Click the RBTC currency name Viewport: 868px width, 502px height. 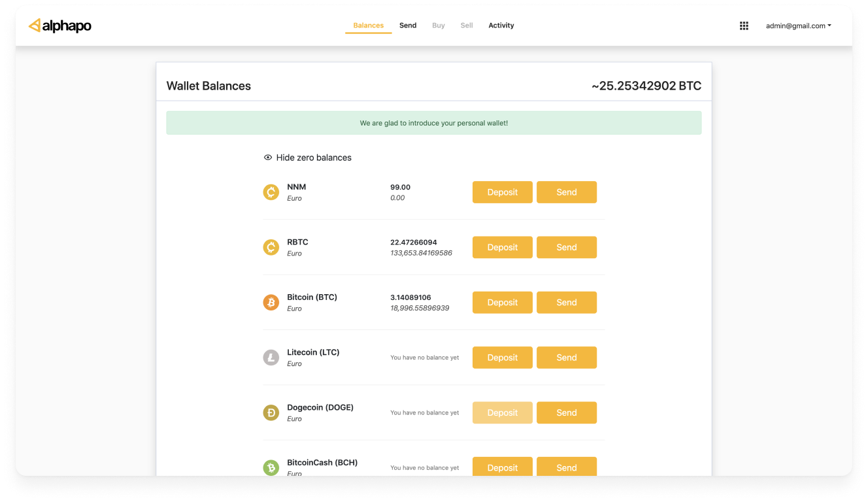coord(297,242)
